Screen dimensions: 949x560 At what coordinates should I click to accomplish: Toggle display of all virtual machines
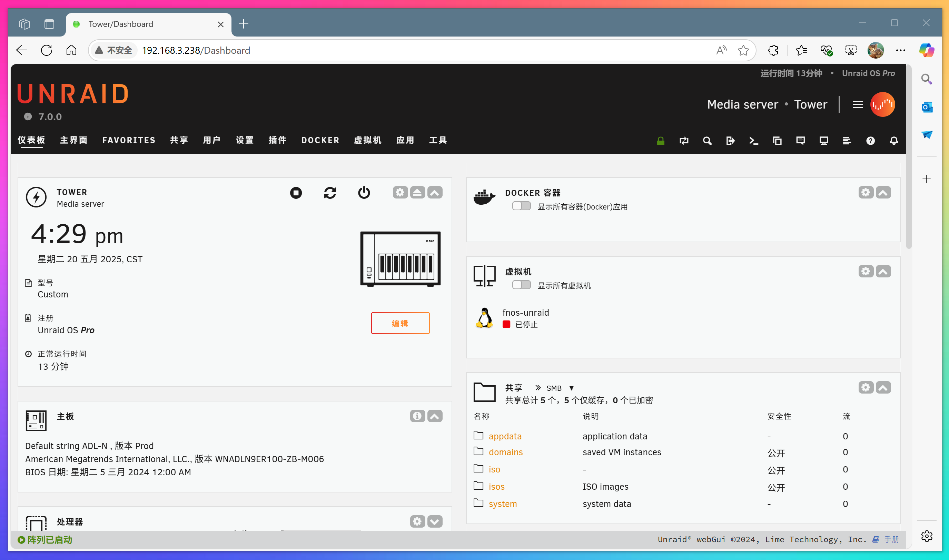(x=521, y=285)
